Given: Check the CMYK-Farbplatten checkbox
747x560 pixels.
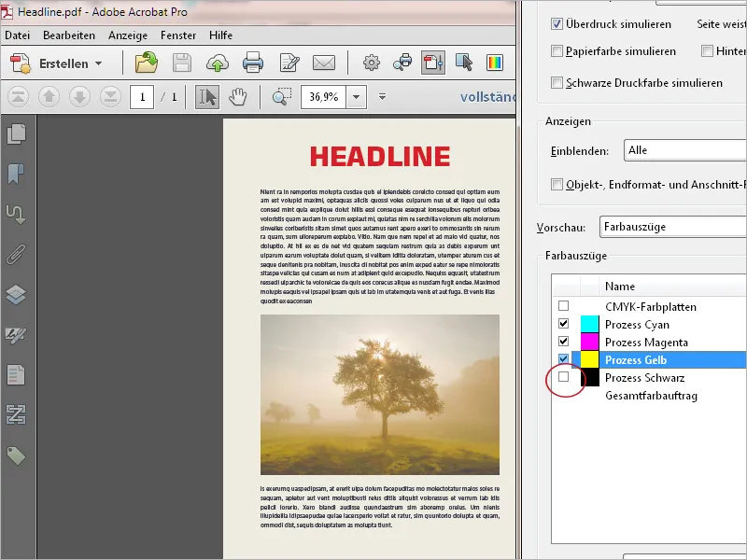Looking at the screenshot, I should (x=564, y=306).
